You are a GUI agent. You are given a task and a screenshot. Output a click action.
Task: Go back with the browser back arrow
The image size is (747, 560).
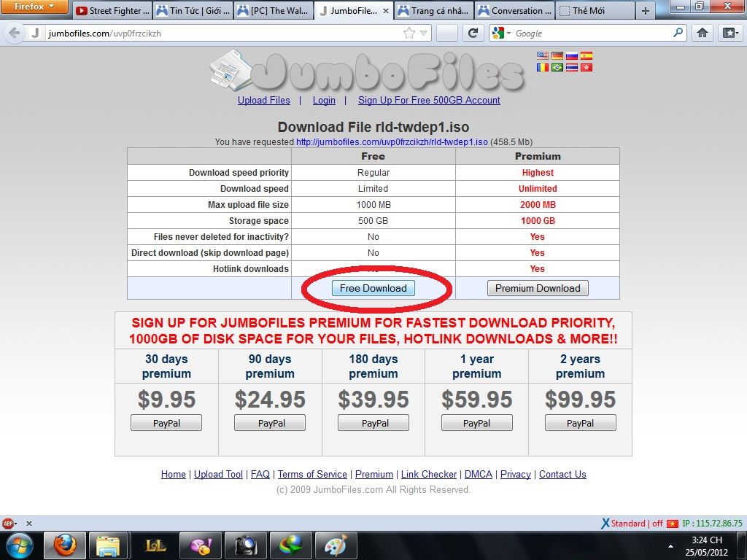point(15,33)
